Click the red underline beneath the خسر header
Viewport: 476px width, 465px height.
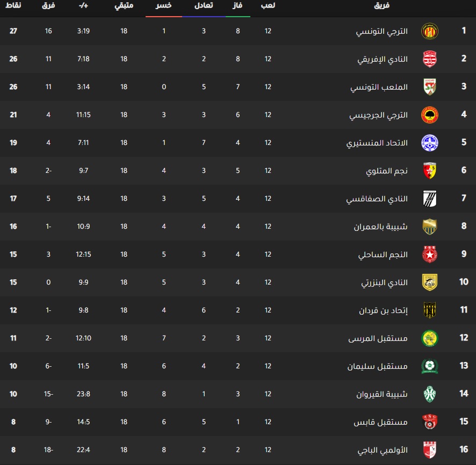164,16
